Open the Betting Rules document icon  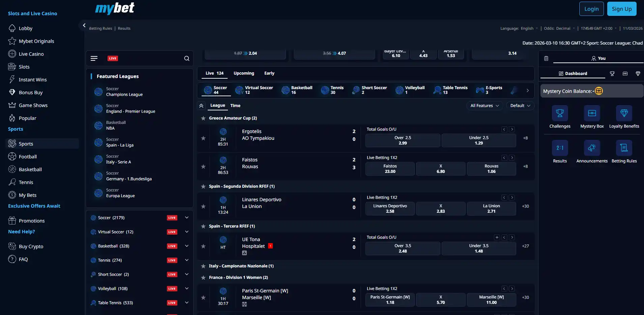pyautogui.click(x=624, y=148)
